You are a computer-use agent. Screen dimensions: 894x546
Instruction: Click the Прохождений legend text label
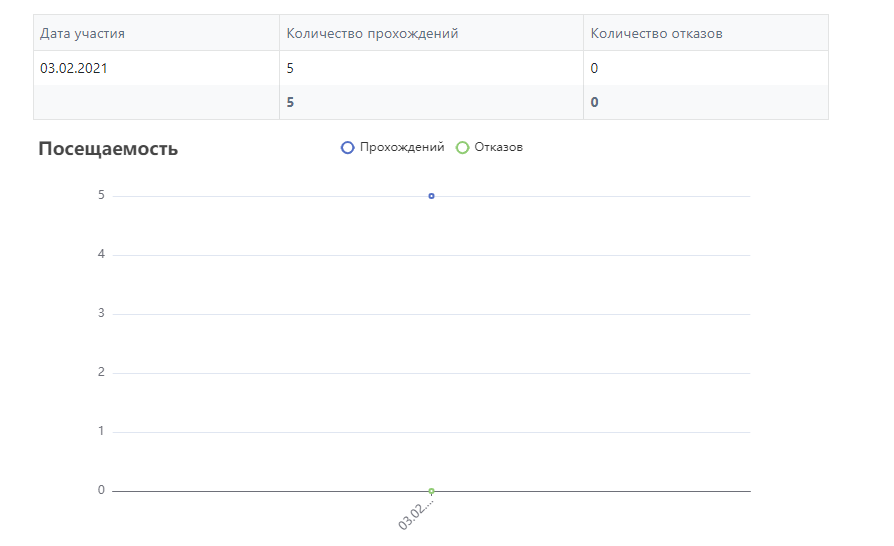tap(401, 147)
